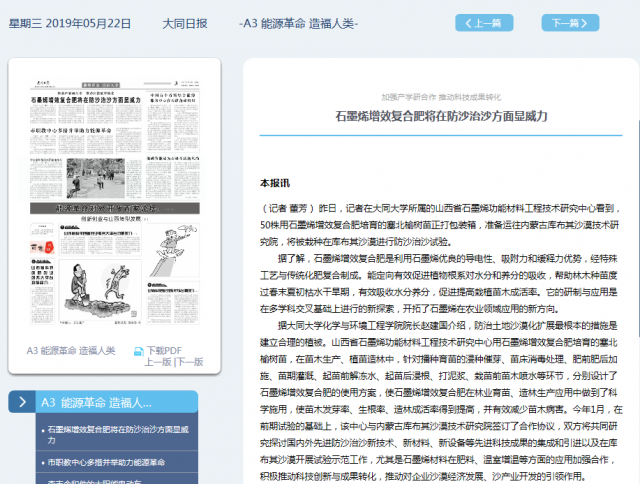This screenshot has height=484, width=640.
Task: Open the A3 newspaper page thumbnail
Action: tap(115, 203)
